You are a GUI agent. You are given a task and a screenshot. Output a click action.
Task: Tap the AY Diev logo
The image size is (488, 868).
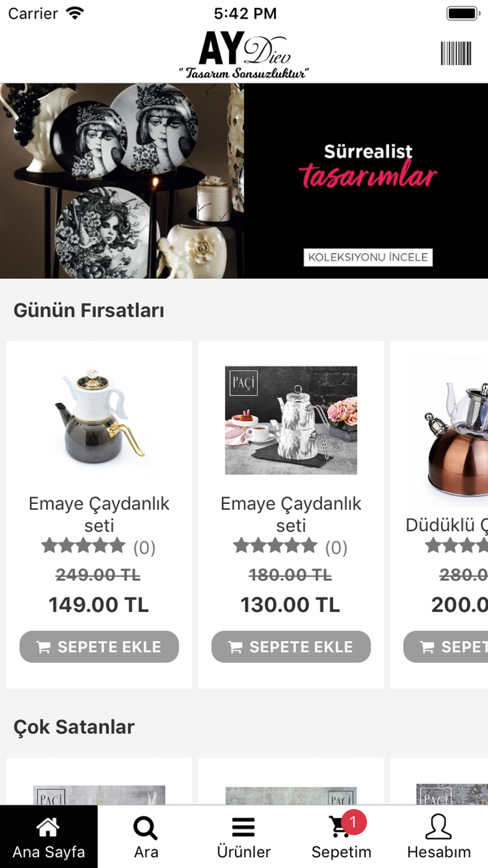(x=244, y=55)
